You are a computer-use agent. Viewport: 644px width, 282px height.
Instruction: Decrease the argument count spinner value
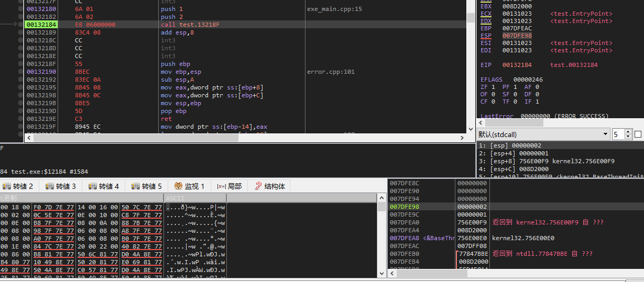pyautogui.click(x=629, y=137)
